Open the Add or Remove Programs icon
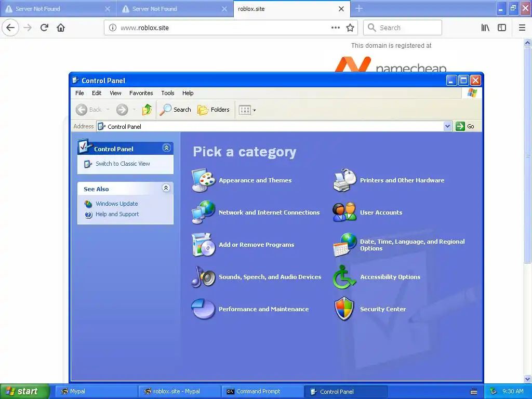The width and height of the screenshot is (532, 399). click(x=203, y=245)
